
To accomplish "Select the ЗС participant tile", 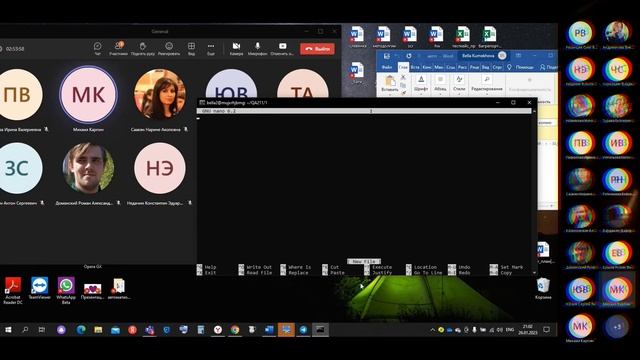I will point(17,168).
